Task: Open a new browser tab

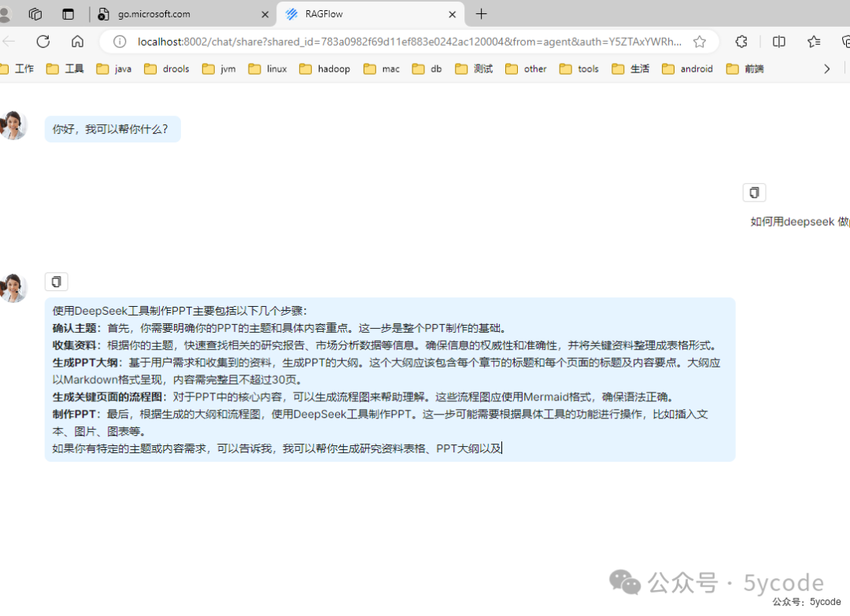Action: (481, 14)
